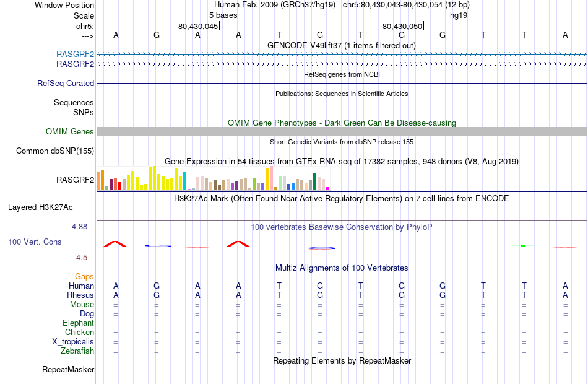Click the blue PhyloP glyph under the sixth base
588x384 pixels.
tap(321, 248)
